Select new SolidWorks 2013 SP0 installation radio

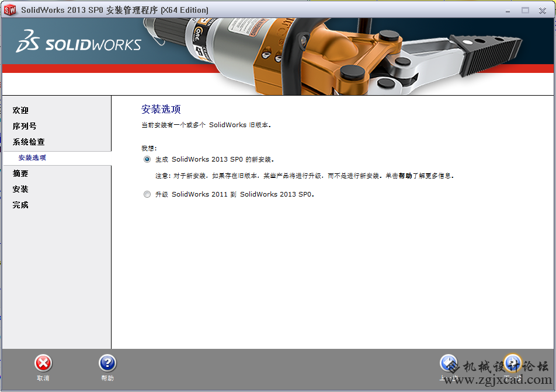[x=147, y=159]
